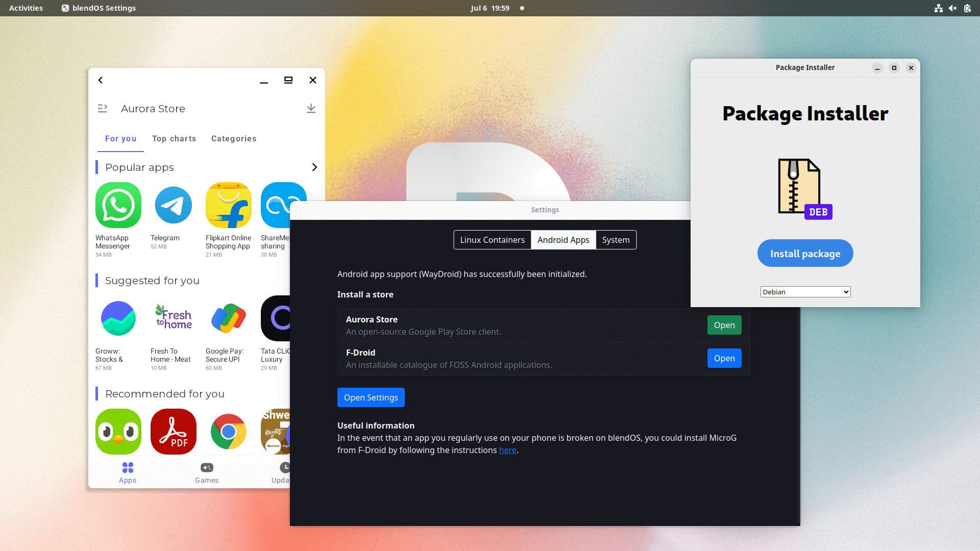This screenshot has width=980, height=551.
Task: Click the WhatsApp Messenger icon
Action: [x=118, y=205]
